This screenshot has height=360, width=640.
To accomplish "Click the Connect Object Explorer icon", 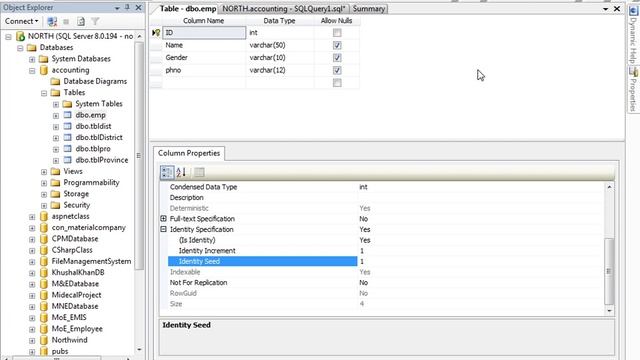I will (x=52, y=22).
